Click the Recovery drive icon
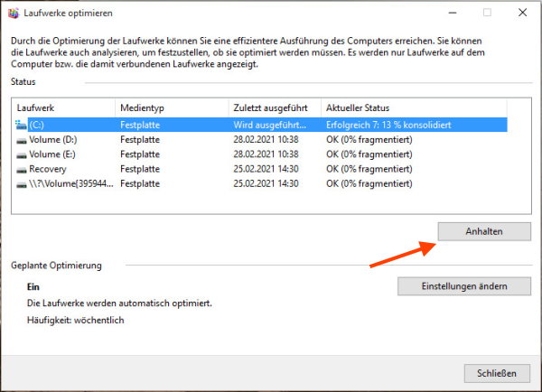The width and height of the screenshot is (542, 392). click(x=22, y=169)
